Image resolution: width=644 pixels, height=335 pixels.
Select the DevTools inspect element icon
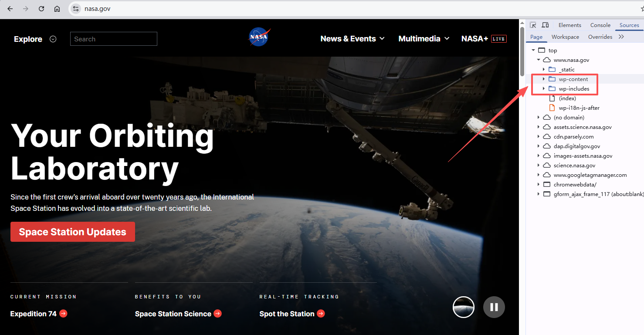pyautogui.click(x=533, y=25)
